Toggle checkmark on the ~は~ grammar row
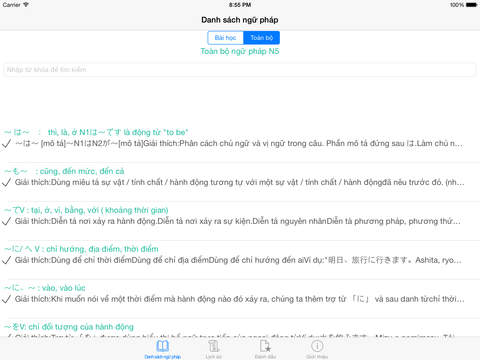 [7, 144]
